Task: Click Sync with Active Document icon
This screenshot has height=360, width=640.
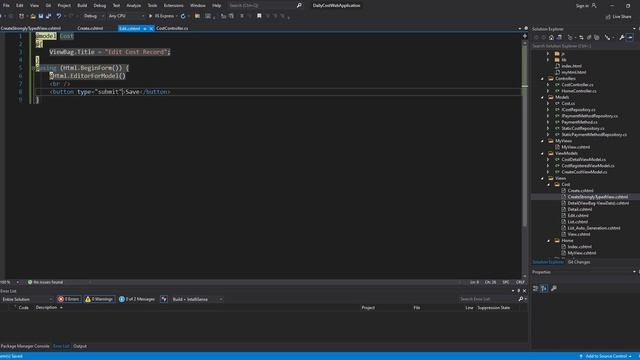Action: click(581, 37)
